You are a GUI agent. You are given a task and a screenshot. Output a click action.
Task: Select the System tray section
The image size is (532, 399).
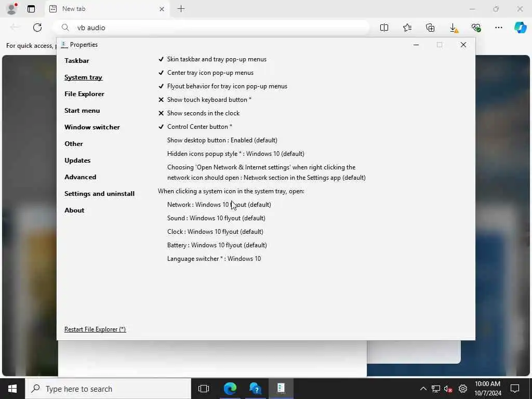pos(84,77)
